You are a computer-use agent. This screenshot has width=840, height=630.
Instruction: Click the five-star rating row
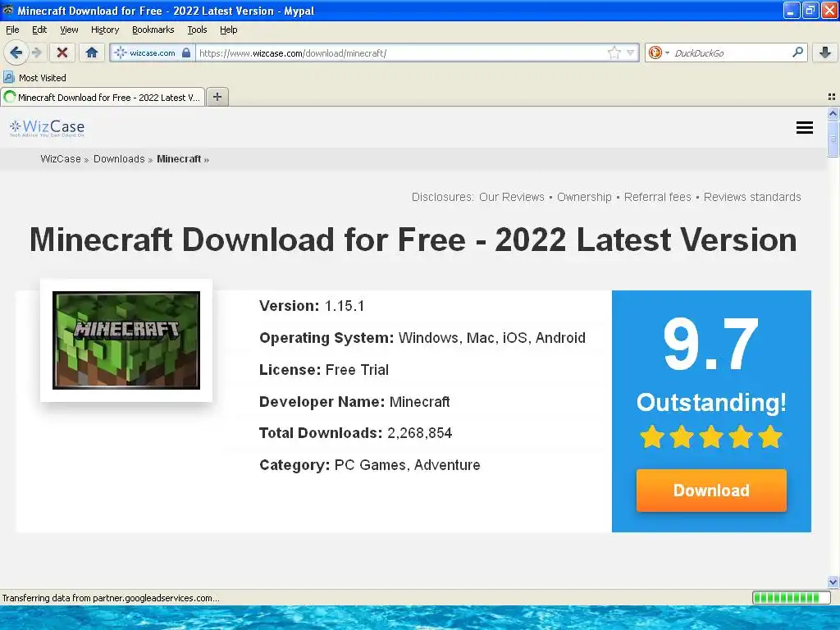(x=711, y=436)
